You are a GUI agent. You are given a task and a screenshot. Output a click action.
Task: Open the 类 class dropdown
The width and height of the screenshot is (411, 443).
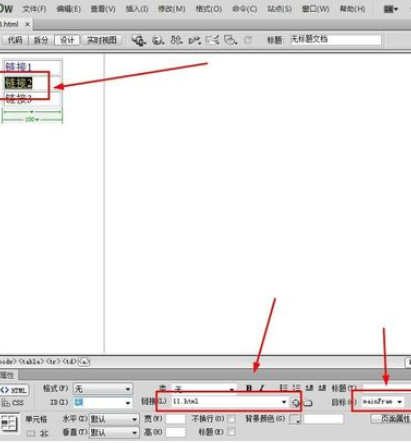(204, 388)
